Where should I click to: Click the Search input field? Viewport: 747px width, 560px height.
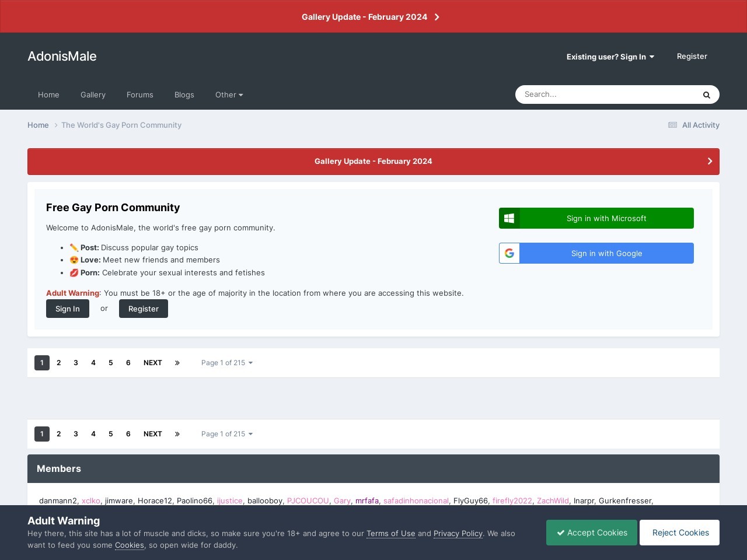click(x=606, y=94)
